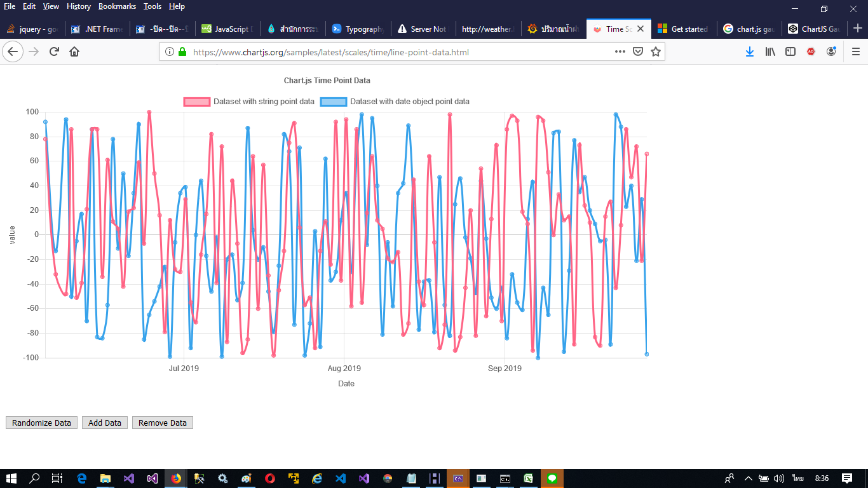The image size is (868, 488).
Task: Click the red ad-blocker extension icon
Action: click(811, 52)
